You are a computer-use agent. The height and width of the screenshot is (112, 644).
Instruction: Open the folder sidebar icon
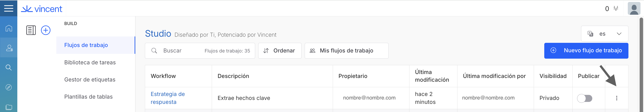tap(9, 107)
